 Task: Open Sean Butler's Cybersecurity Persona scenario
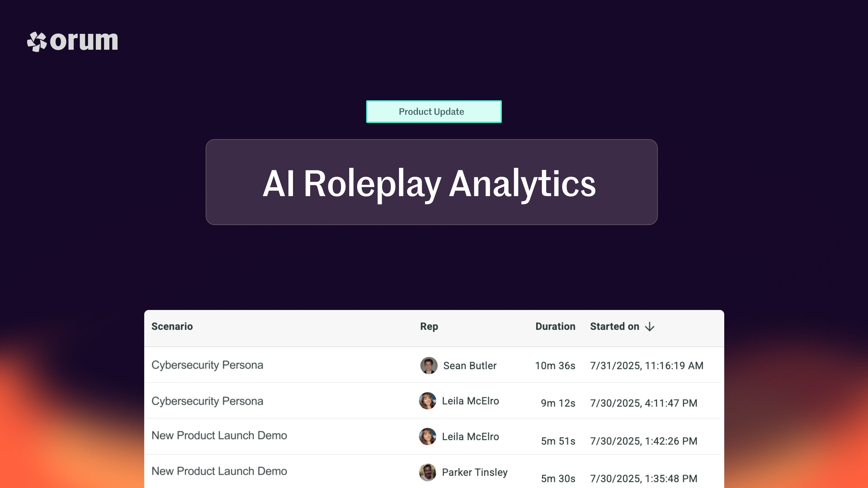pos(207,365)
